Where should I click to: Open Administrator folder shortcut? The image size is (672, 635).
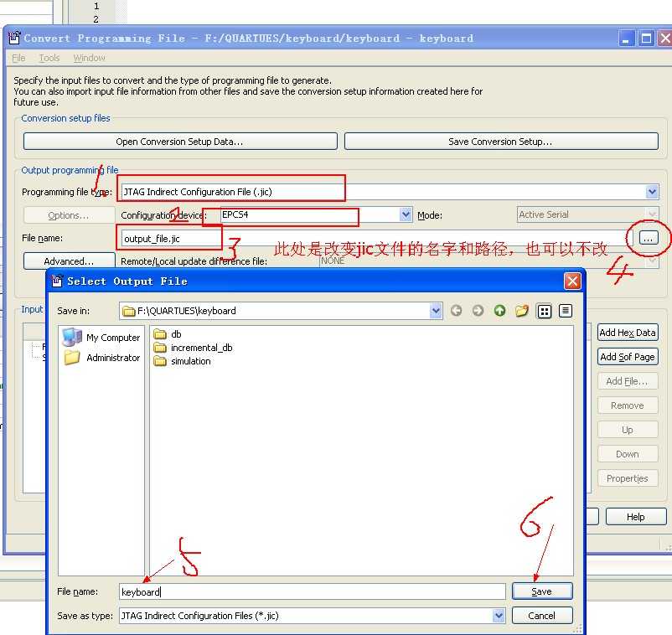point(101,358)
